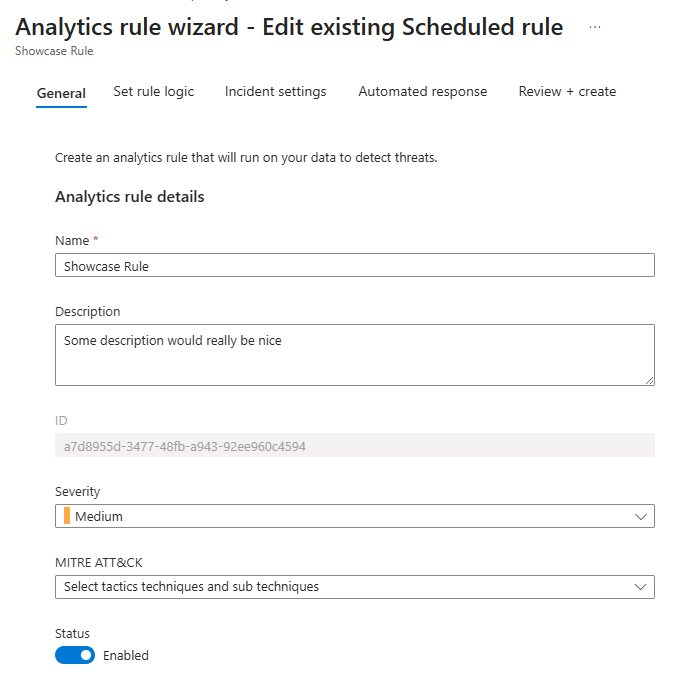Jump to the Review + create tab

coord(567,91)
